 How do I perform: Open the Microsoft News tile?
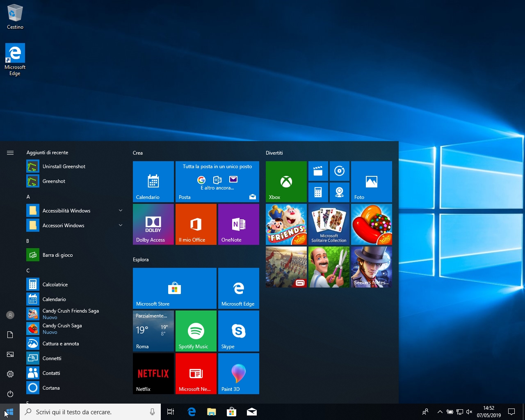coord(196,374)
